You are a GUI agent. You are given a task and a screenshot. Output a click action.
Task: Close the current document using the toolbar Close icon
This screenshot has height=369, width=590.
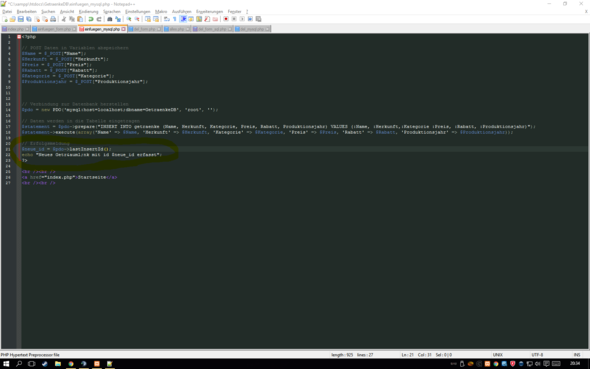click(x=37, y=19)
